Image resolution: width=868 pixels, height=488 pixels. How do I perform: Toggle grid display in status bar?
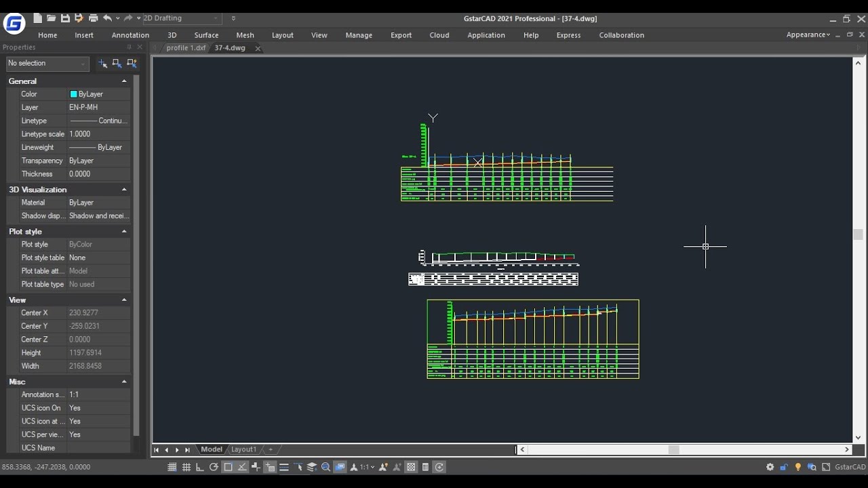(186, 467)
